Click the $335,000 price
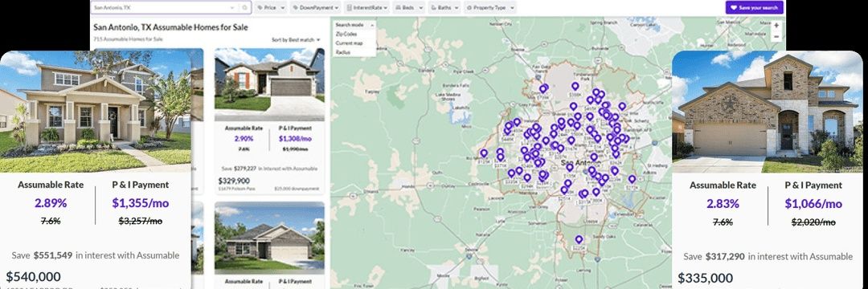 [706, 278]
